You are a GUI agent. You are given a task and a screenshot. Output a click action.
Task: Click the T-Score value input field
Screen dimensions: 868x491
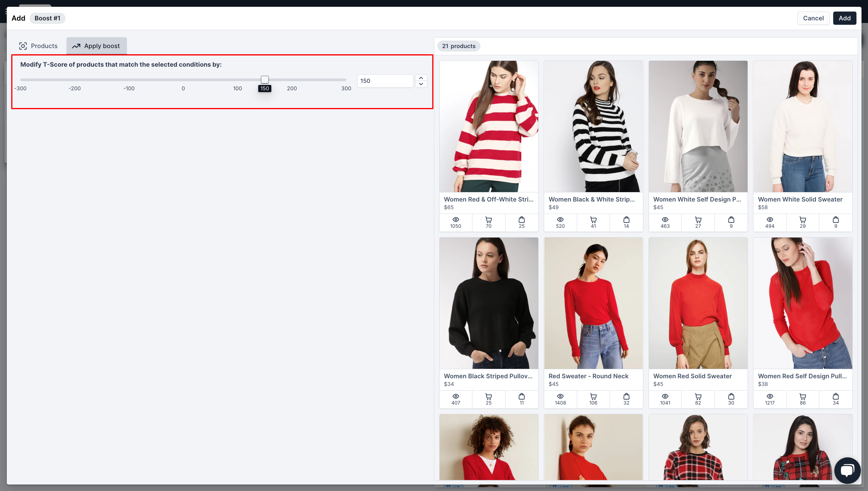(385, 81)
